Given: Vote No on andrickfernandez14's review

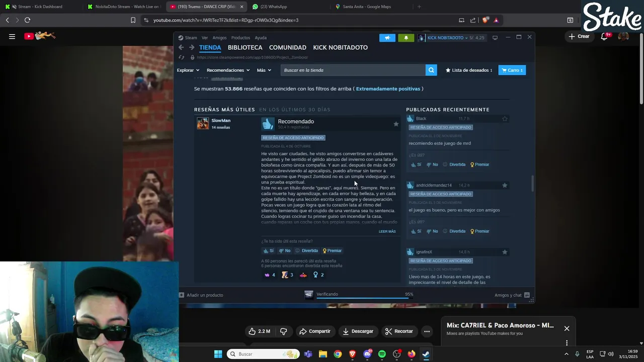Looking at the screenshot, I should [x=432, y=231].
